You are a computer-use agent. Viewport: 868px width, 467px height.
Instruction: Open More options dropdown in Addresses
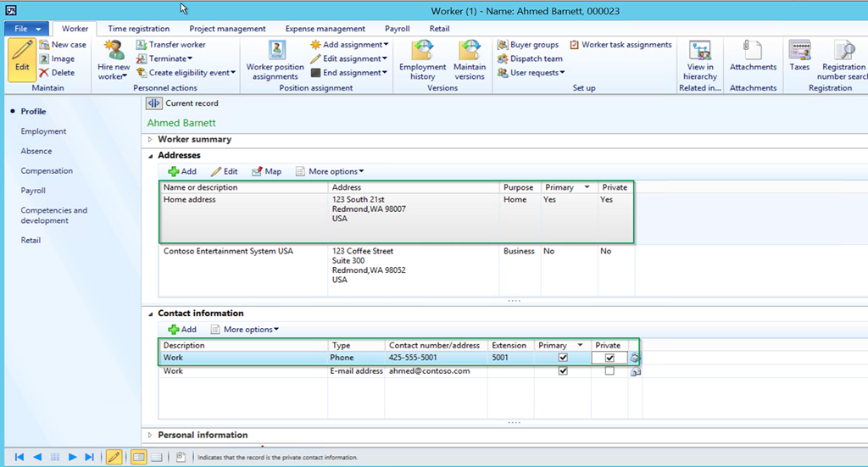point(329,171)
